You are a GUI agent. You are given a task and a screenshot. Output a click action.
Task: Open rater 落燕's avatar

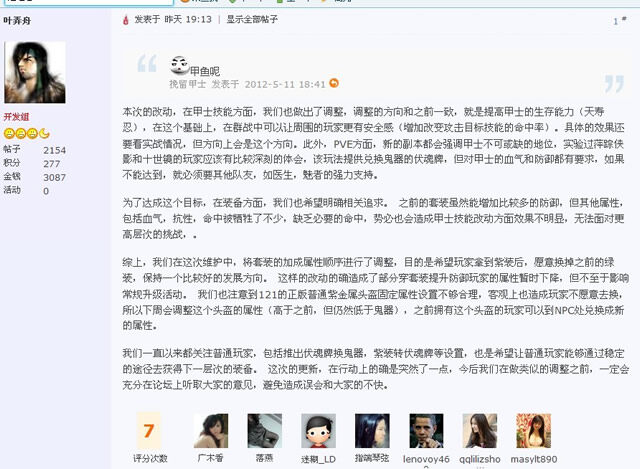(264, 431)
